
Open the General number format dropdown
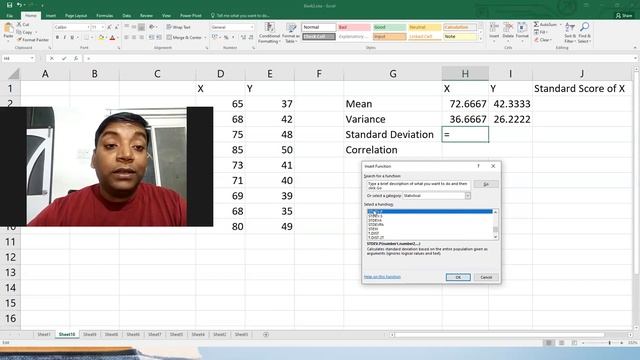[x=252, y=27]
